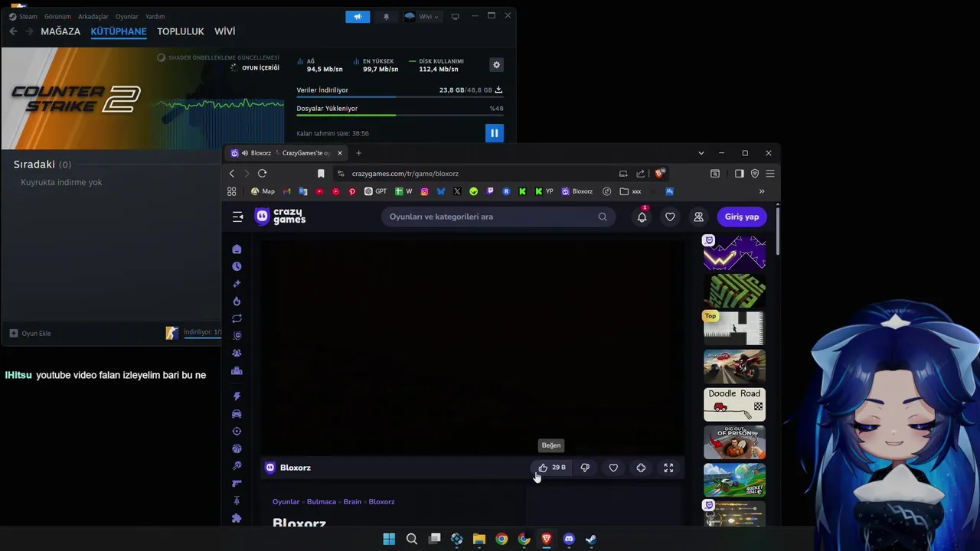
Task: Click Oyun Ekle in Steam
Action: (x=30, y=333)
